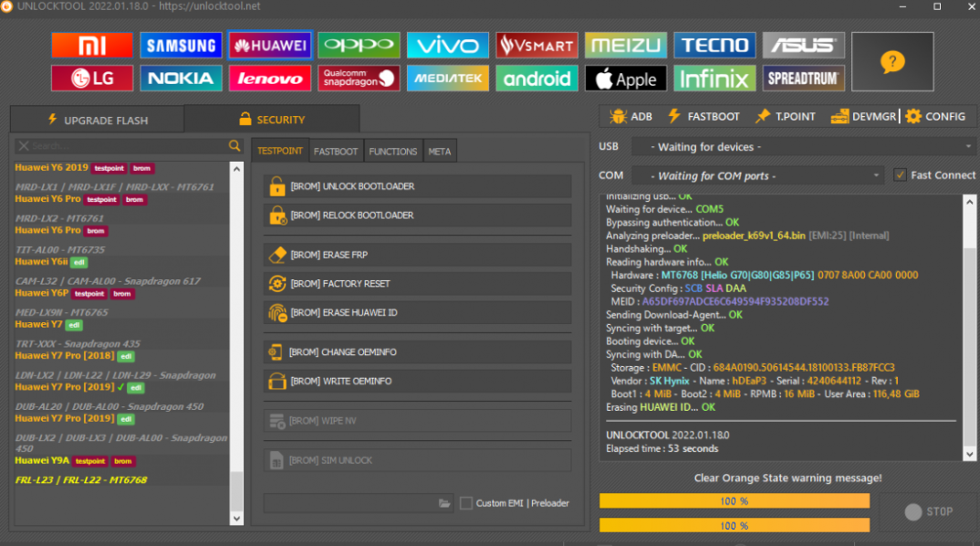
Task: Select the Tecno brand icon
Action: [x=714, y=45]
